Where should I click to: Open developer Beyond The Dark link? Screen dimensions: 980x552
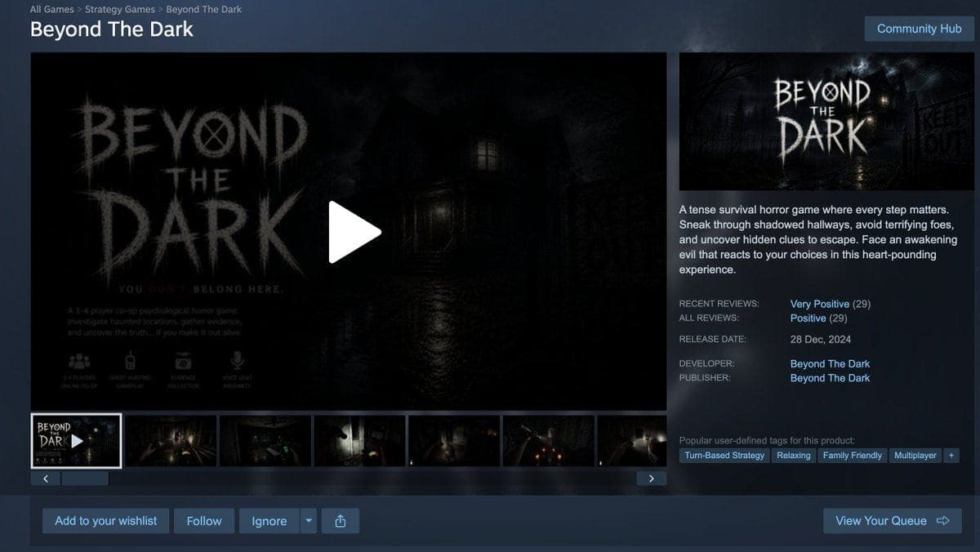tap(830, 363)
